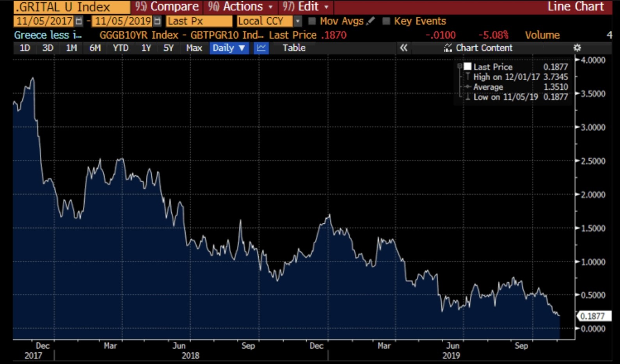Switch to the Table view
The height and width of the screenshot is (364, 620).
294,48
